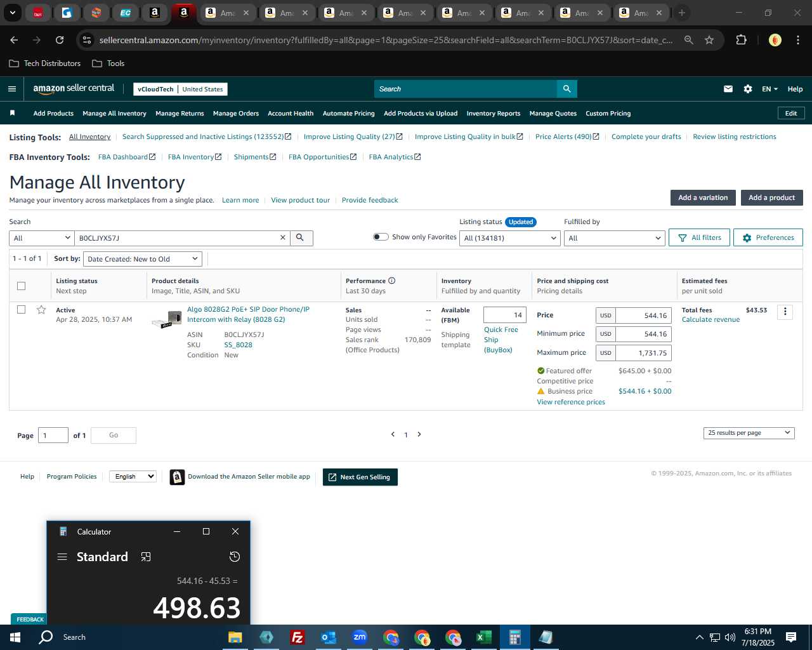Click the teal search magnifier button

click(566, 89)
